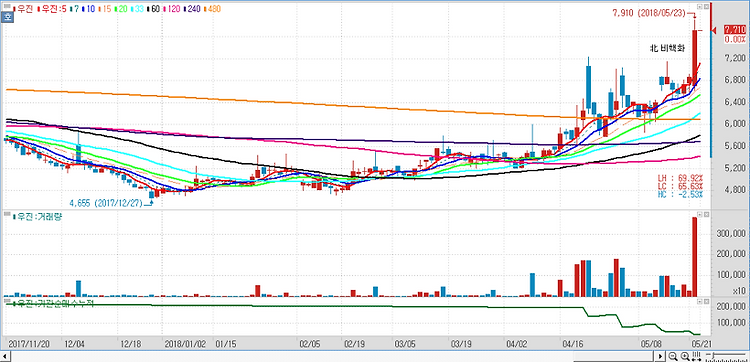Open the 기관순매수누적 pane dropdown arrow
The image size is (750, 362).
(700, 302)
